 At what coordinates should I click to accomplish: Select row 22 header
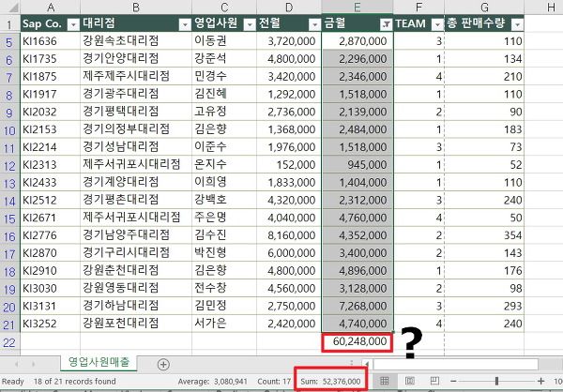tap(9, 342)
